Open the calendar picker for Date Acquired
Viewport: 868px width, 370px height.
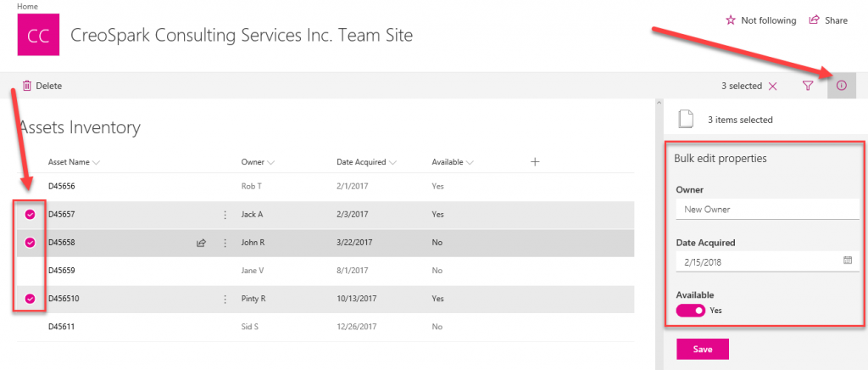[848, 261]
